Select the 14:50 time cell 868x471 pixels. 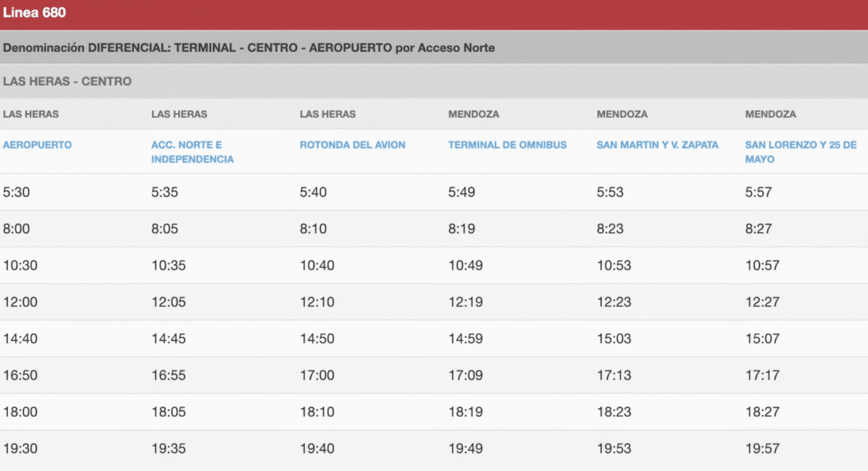317,339
